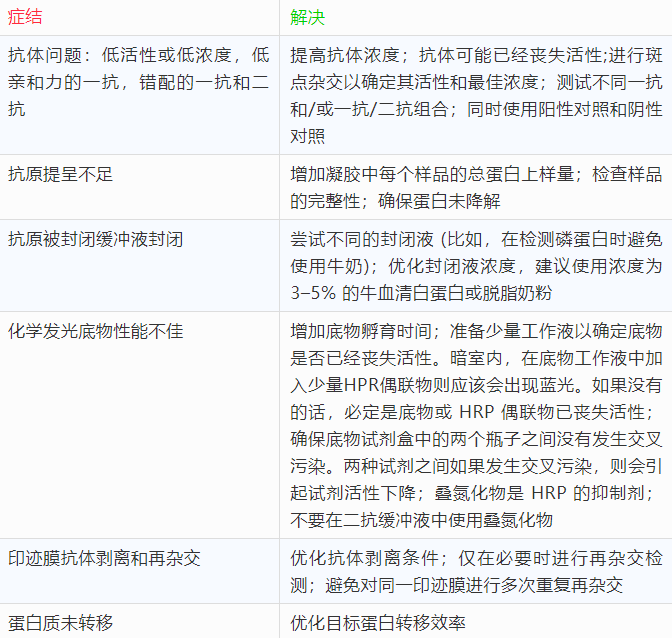Click the green "解决" column header
The width and height of the screenshot is (672, 638).
click(307, 18)
